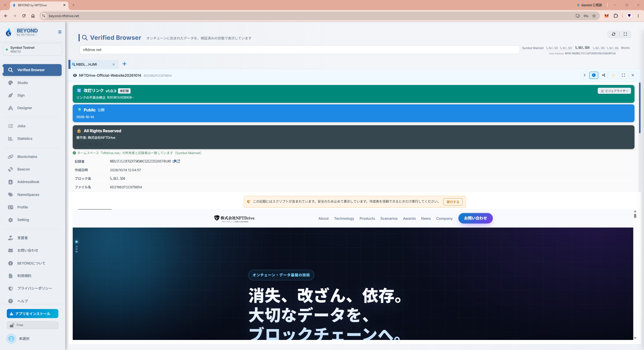
Task: Copy the recorder address with the copy icon
Action: click(174, 161)
